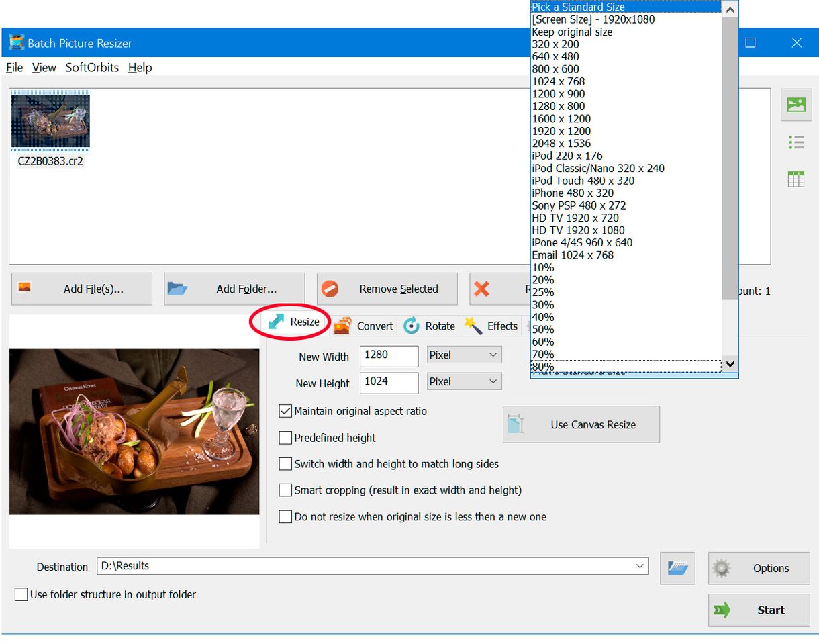
Task: Click the Remove Selected red icon
Action: point(330,289)
